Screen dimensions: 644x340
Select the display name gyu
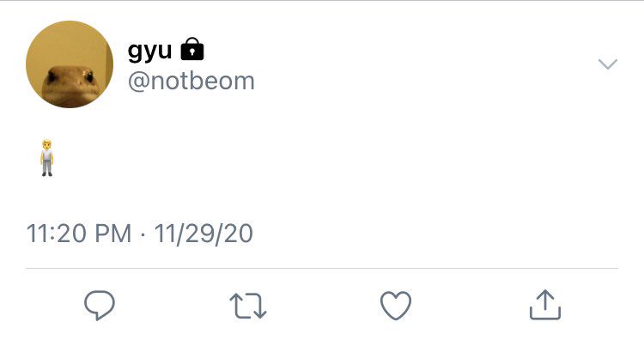point(149,51)
